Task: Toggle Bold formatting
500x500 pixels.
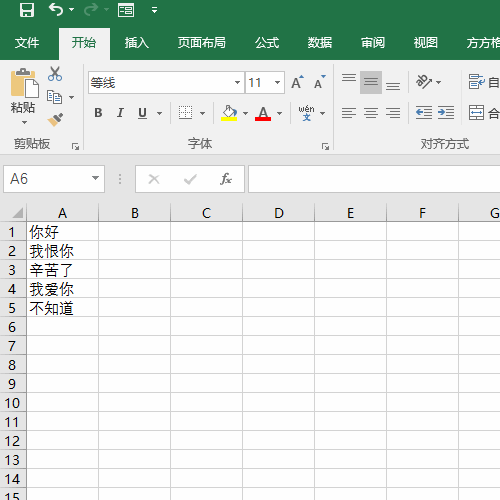Action: coord(98,113)
